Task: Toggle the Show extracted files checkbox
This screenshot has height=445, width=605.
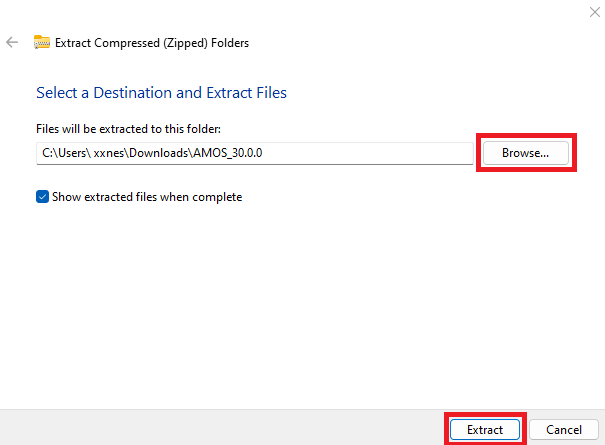Action: click(42, 197)
